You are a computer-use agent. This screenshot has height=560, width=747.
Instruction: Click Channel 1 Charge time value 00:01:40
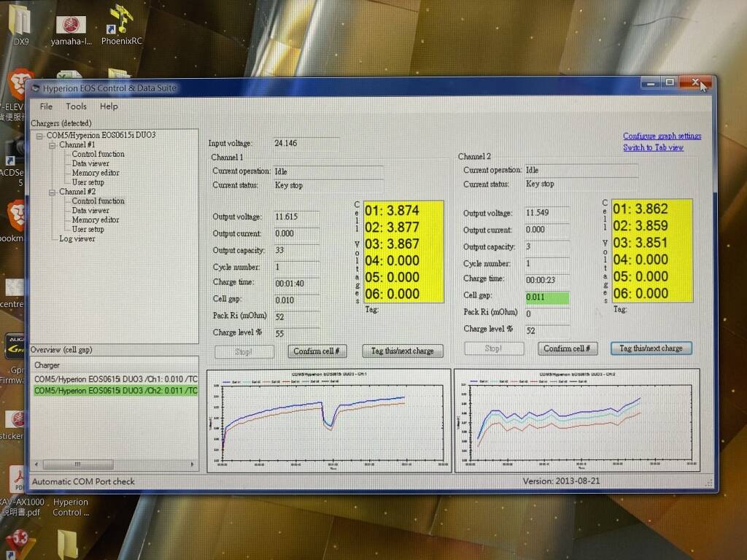coord(296,284)
